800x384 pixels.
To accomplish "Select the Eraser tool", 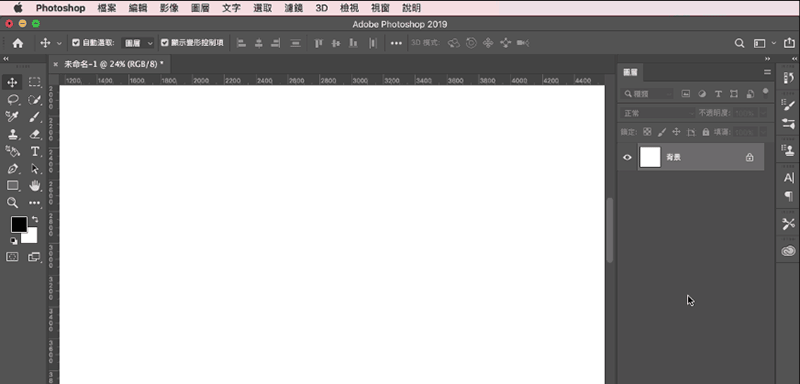I will 34,135.
